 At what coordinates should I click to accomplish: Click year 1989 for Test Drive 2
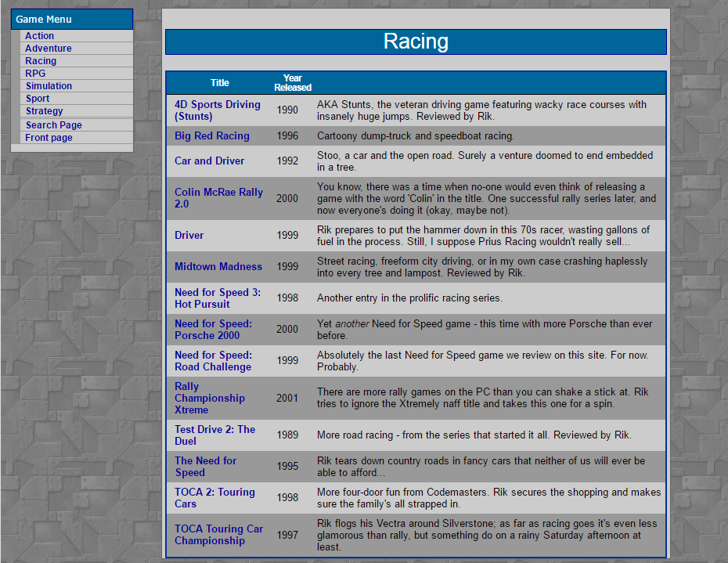pos(287,435)
